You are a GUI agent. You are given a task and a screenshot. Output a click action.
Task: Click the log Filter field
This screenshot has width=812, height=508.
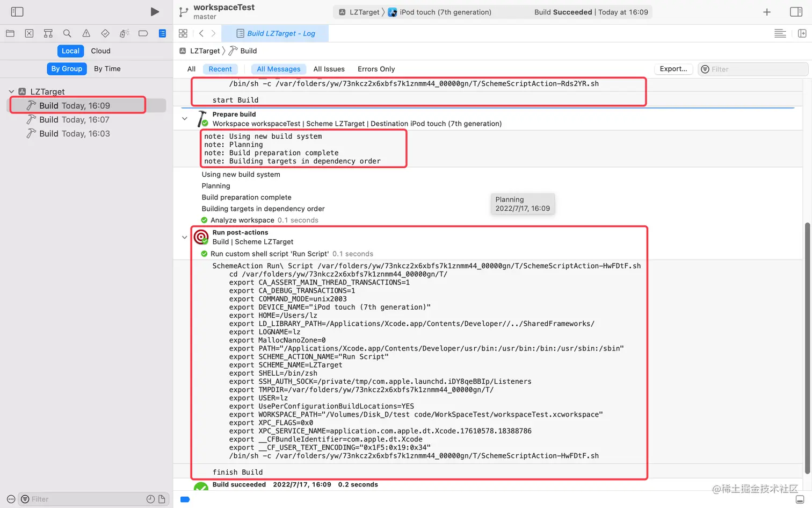coord(753,69)
